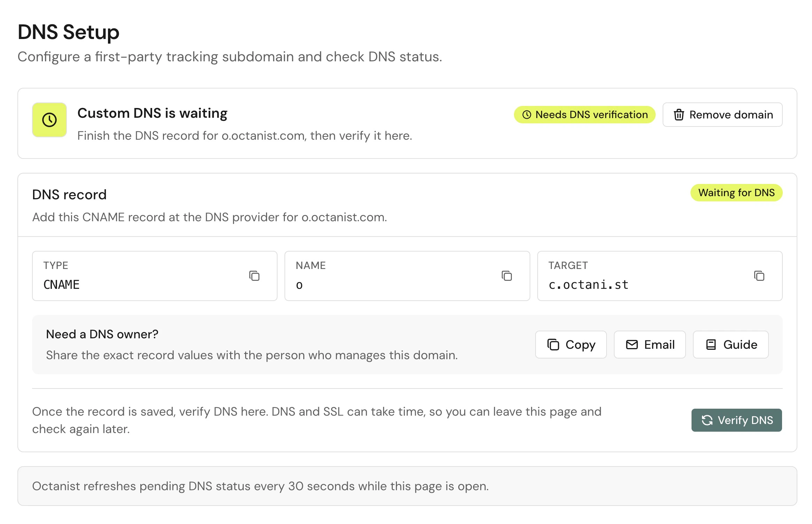The width and height of the screenshot is (812, 524).
Task: Select the NAME field value o
Action: pyautogui.click(x=299, y=285)
